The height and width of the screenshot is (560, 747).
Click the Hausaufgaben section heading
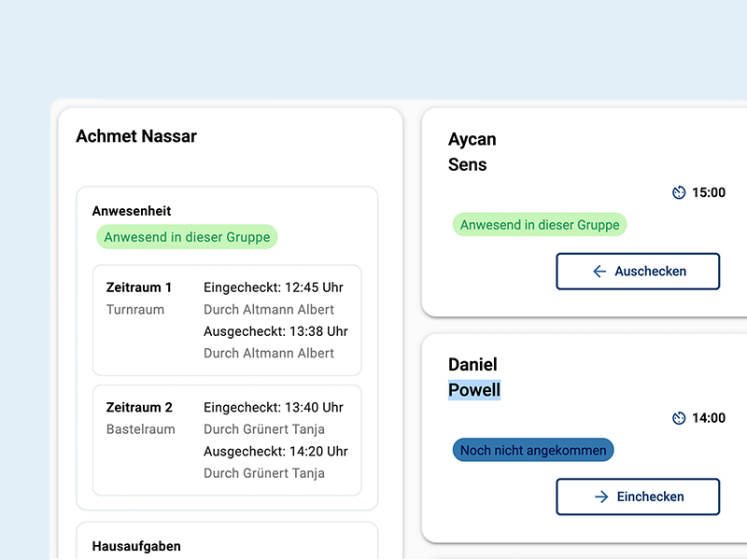click(136, 546)
